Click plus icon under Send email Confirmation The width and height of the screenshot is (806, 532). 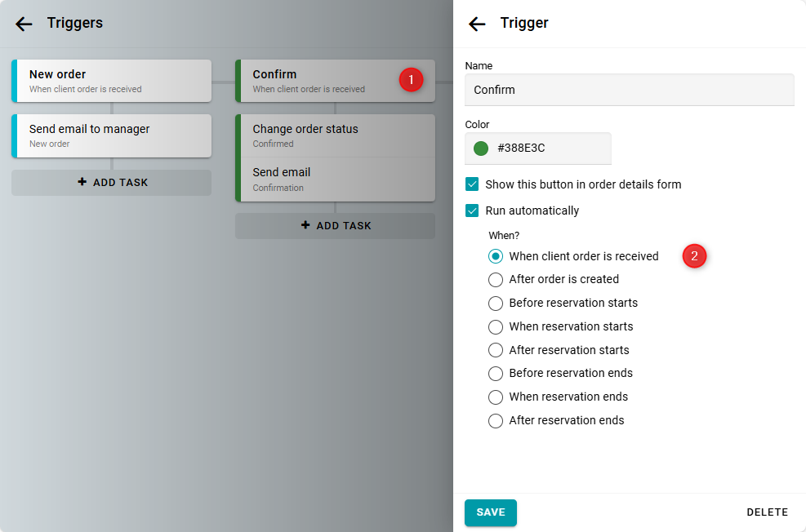(x=305, y=225)
